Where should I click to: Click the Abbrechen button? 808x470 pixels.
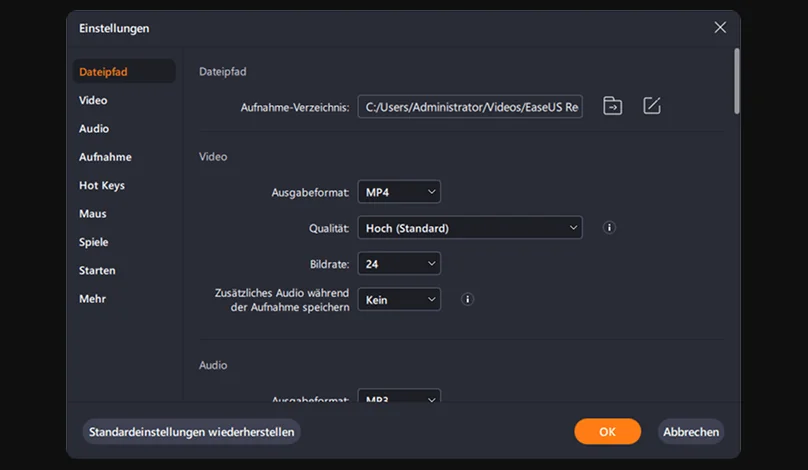pos(691,432)
